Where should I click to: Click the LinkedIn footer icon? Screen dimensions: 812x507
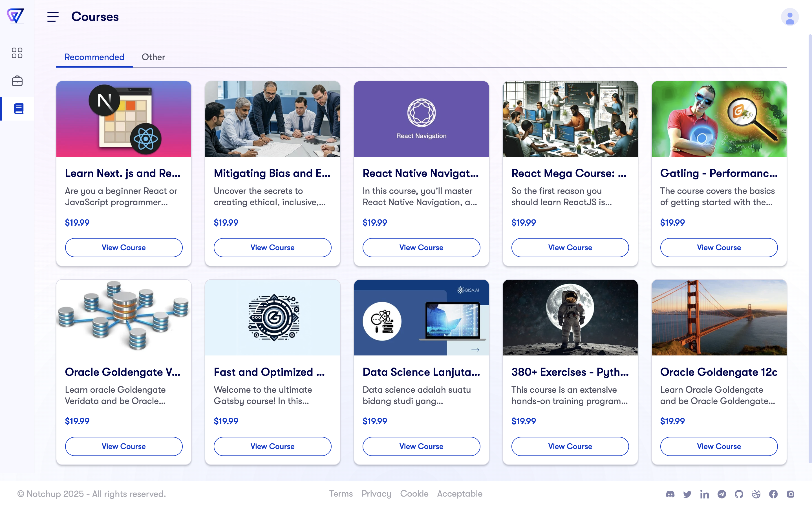pos(704,494)
